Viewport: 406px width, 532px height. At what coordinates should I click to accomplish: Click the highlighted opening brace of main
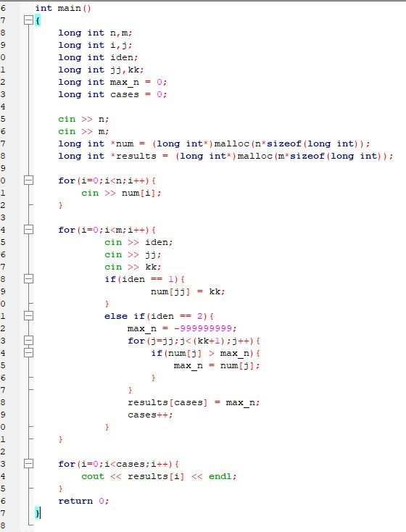pos(38,21)
